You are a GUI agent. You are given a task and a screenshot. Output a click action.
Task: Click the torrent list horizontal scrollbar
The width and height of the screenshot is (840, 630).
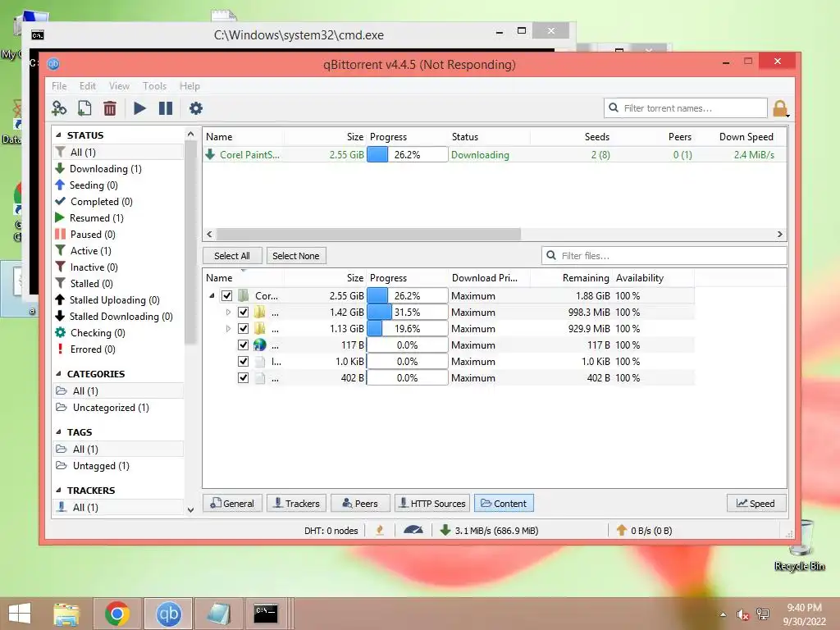[368, 234]
